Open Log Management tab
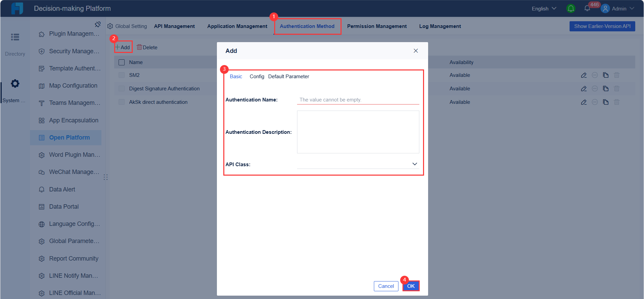Viewport: 644px width, 299px height. [440, 26]
